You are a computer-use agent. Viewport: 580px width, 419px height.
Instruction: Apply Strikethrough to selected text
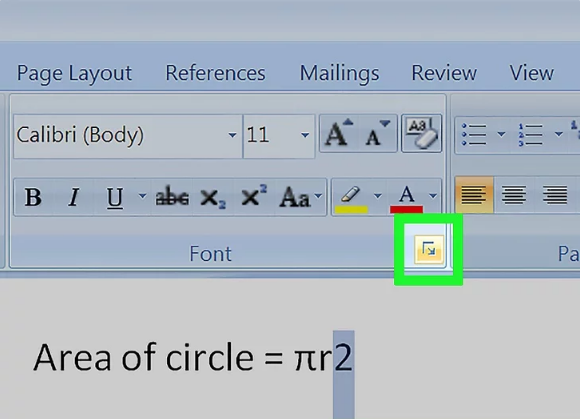click(x=172, y=197)
